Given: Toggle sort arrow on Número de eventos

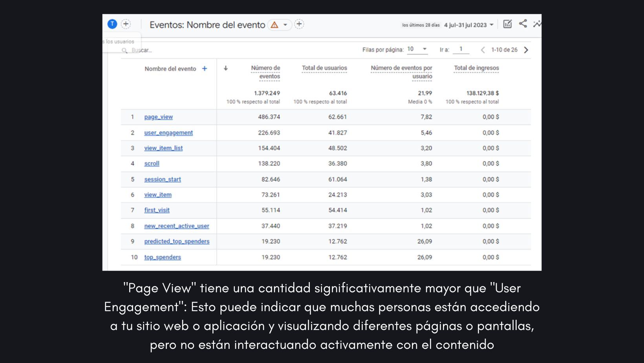Looking at the screenshot, I should [x=226, y=68].
